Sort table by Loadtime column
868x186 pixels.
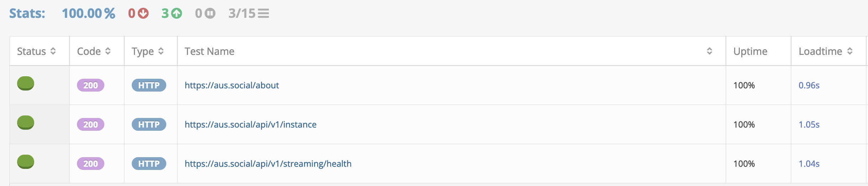(850, 51)
